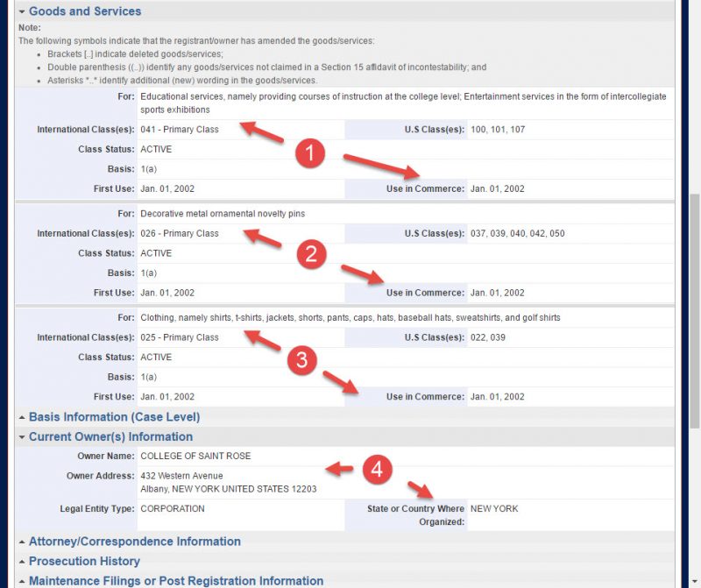Click the triangle icon beside Basis Information

click(x=21, y=417)
